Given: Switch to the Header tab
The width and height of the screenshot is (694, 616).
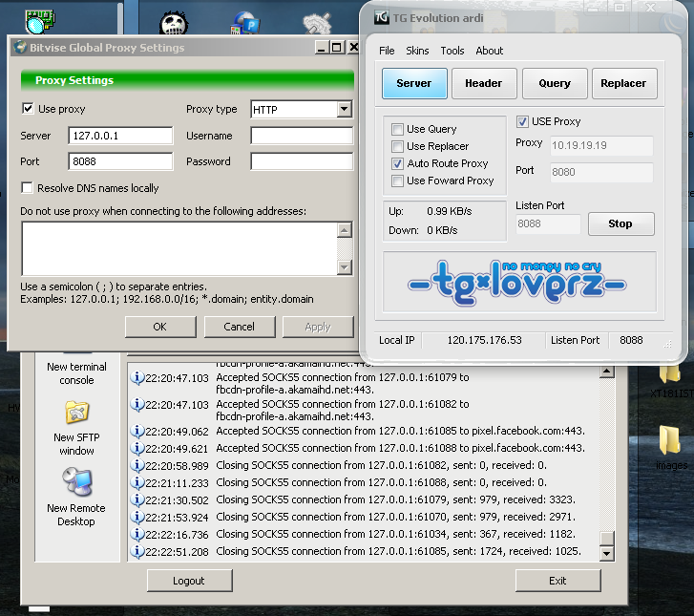Looking at the screenshot, I should point(484,83).
